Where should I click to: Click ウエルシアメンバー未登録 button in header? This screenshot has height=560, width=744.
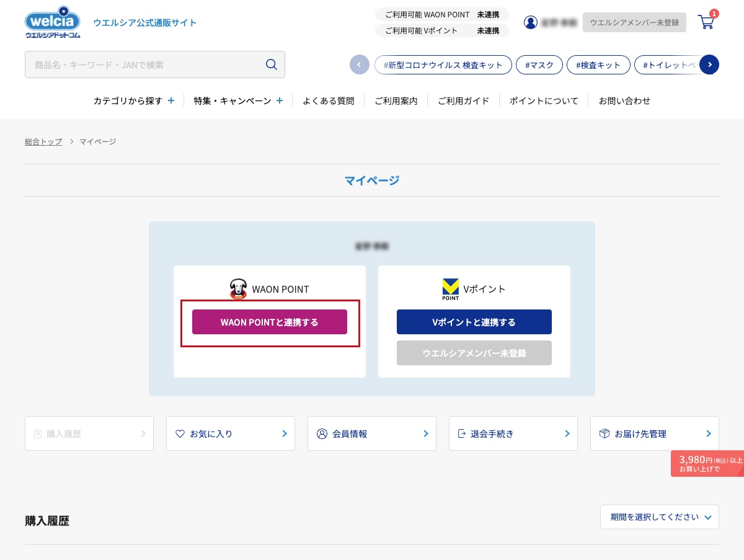pyautogui.click(x=635, y=22)
